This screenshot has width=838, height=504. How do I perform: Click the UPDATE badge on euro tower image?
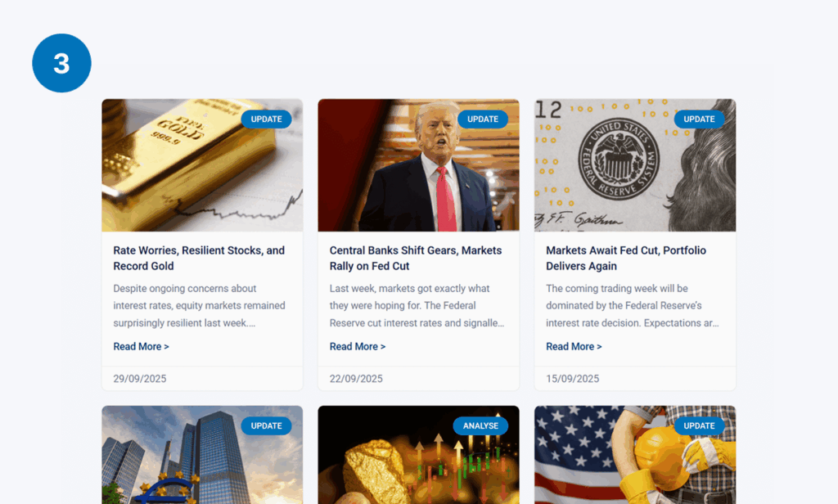(x=266, y=426)
